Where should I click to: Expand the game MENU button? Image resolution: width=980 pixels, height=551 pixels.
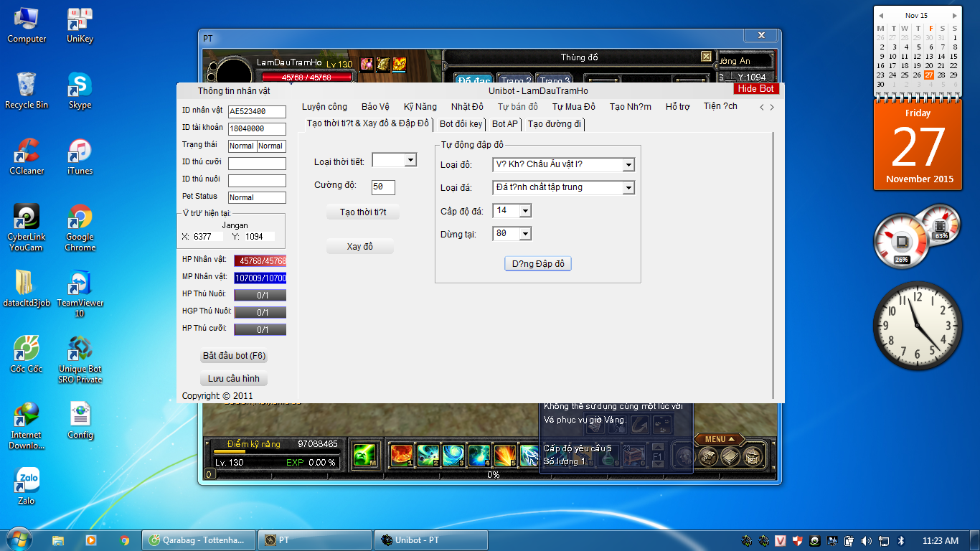click(x=720, y=439)
